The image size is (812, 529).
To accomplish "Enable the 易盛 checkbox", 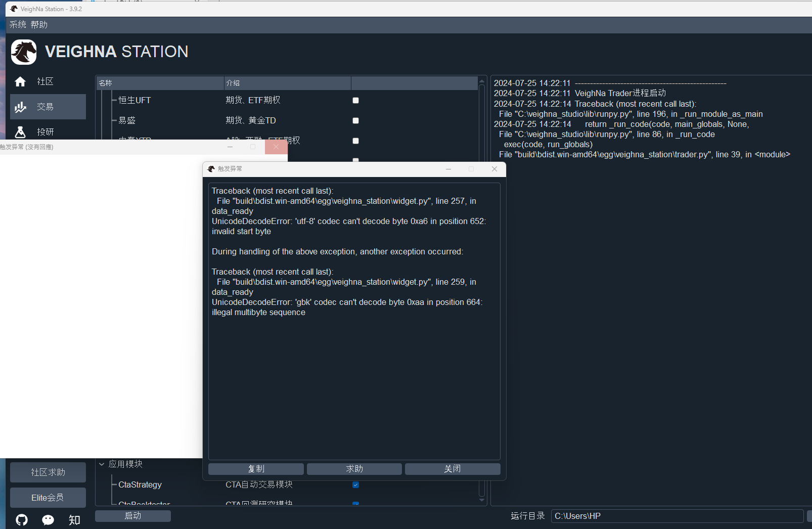I will coord(355,120).
